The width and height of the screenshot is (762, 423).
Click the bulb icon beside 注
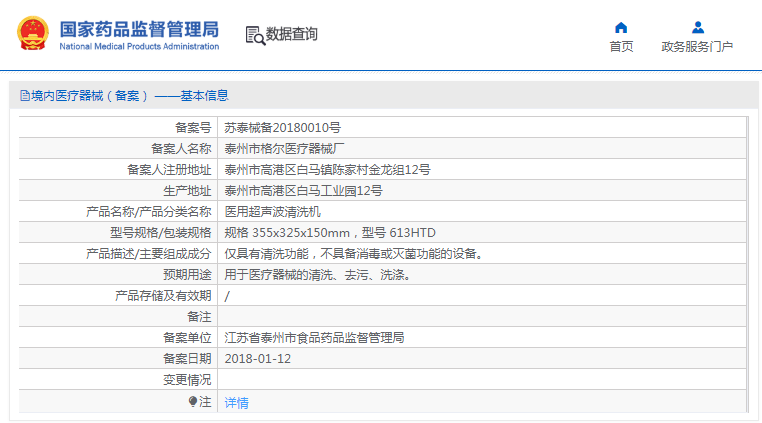(x=193, y=402)
